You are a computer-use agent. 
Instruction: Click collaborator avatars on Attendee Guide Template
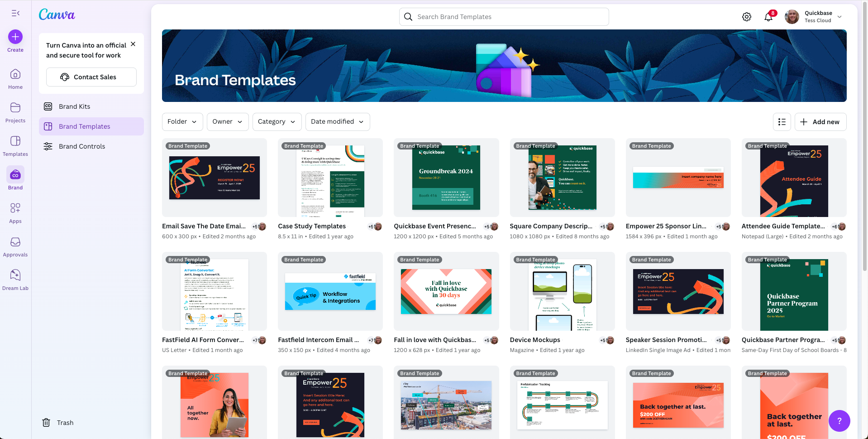click(839, 227)
